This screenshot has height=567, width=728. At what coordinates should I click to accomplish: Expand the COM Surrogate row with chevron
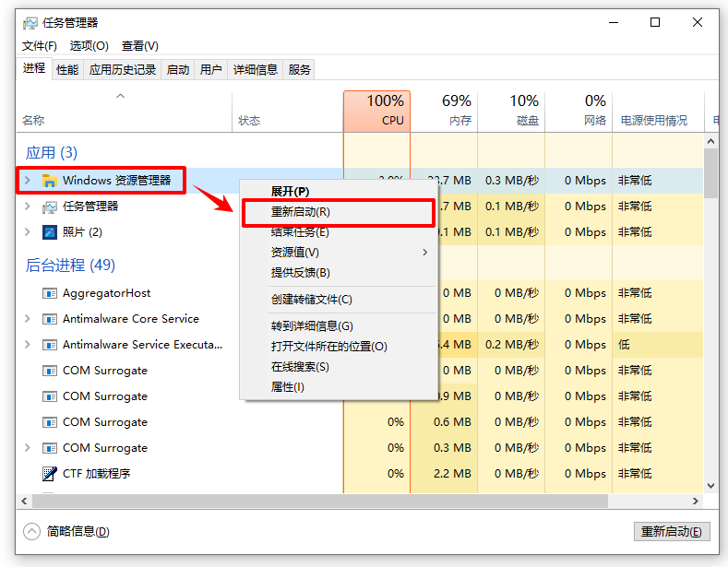pyautogui.click(x=28, y=448)
